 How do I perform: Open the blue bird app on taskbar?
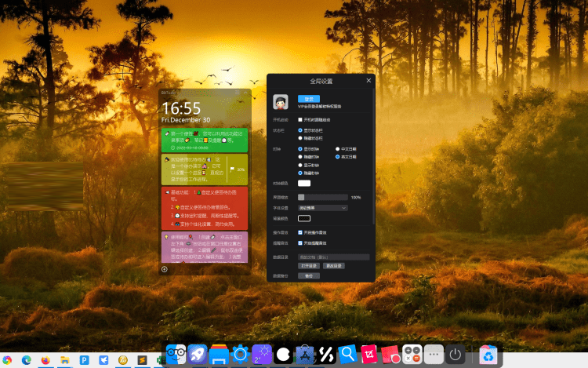(x=103, y=360)
